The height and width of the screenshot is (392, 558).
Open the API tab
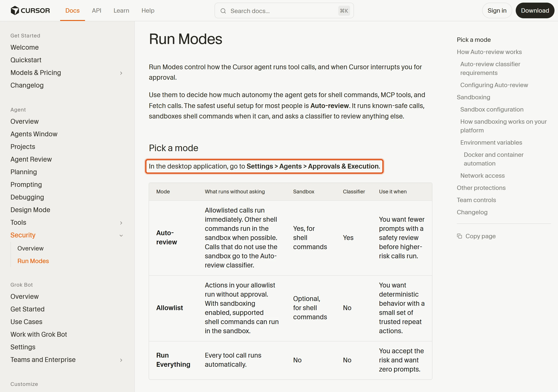click(97, 10)
